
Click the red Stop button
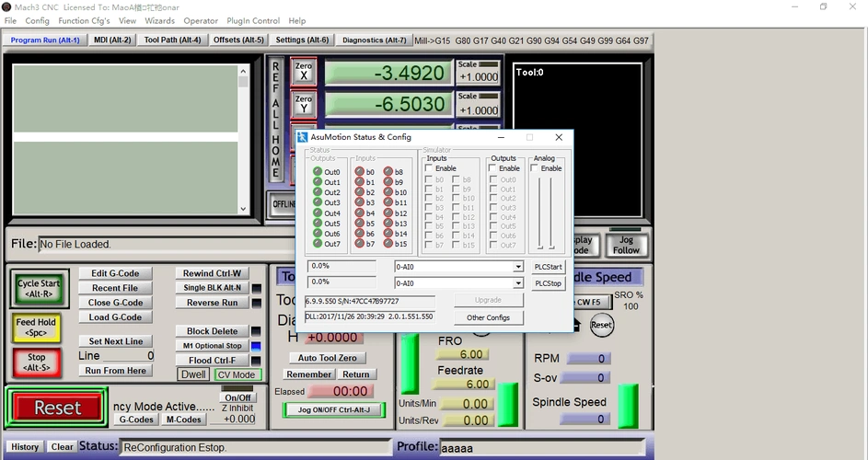36,362
